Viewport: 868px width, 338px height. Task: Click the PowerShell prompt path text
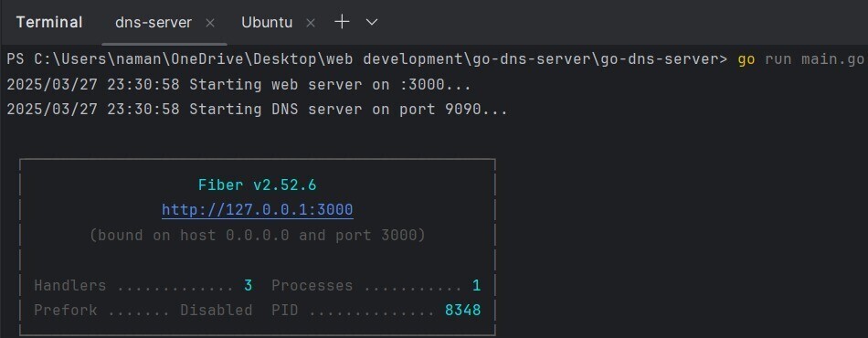pos(366,59)
